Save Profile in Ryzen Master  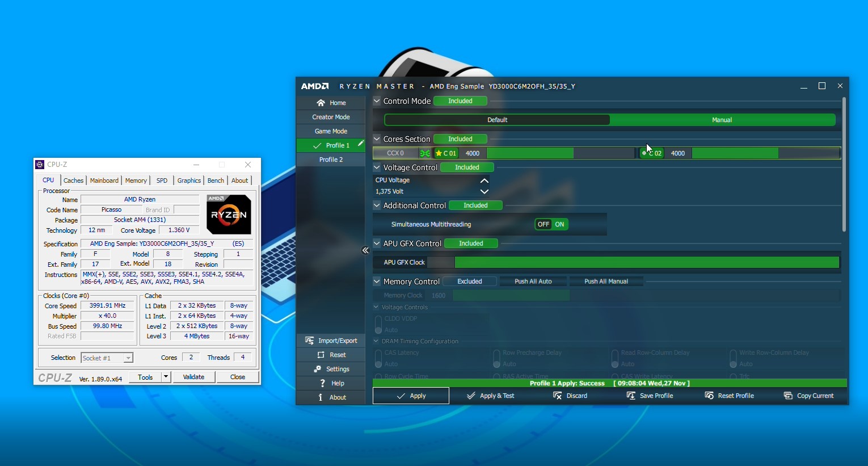(x=650, y=396)
